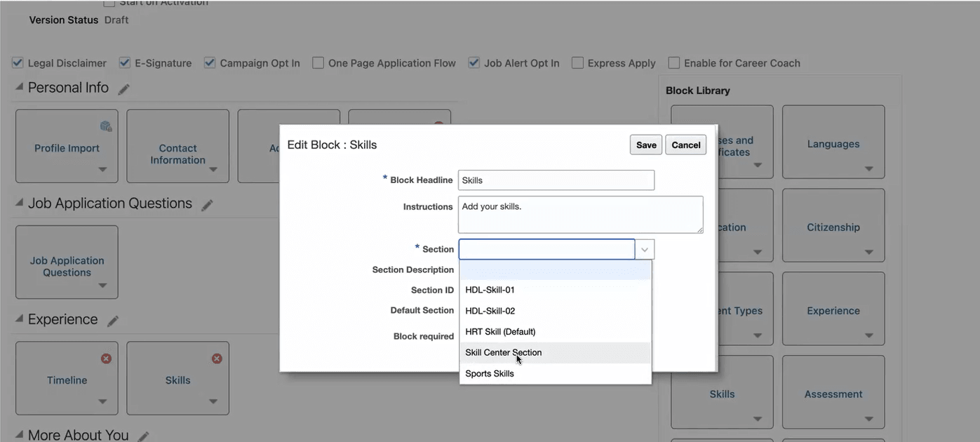This screenshot has height=442, width=980.
Task: Select the Citizenship block in Block Library
Action: coord(833,226)
